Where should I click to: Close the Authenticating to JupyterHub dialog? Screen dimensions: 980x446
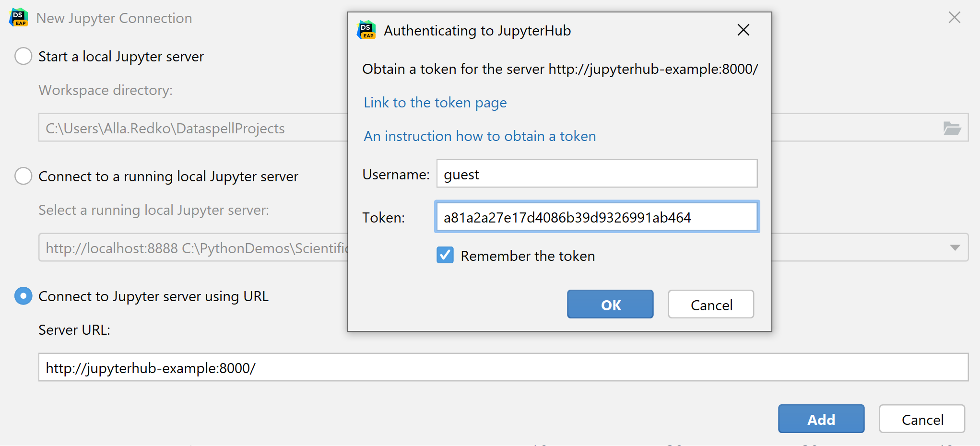[743, 30]
